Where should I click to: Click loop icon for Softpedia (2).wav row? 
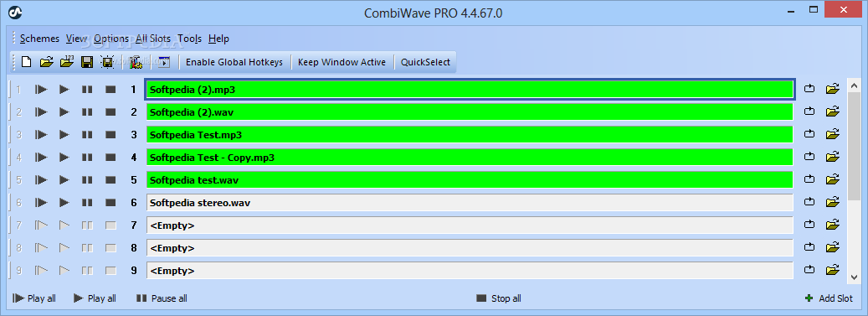[809, 111]
